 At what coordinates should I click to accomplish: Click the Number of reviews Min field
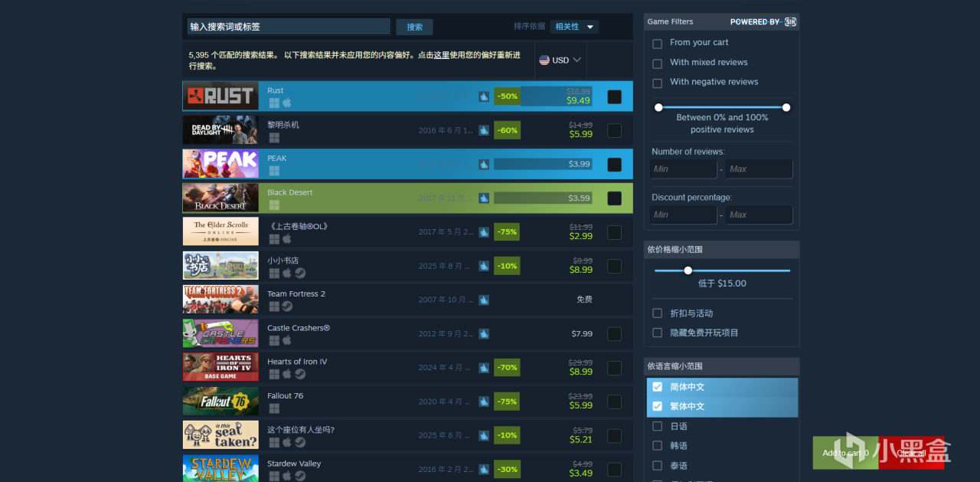coord(683,169)
